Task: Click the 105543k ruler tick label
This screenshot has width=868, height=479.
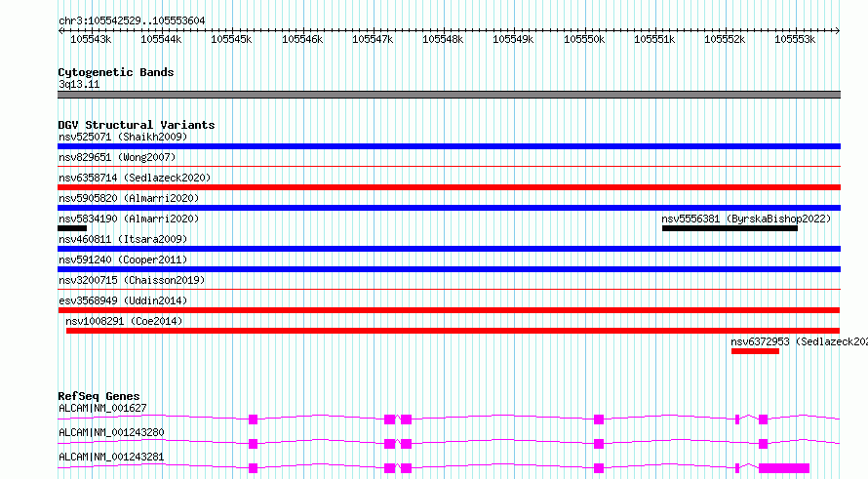Action: pos(91,39)
